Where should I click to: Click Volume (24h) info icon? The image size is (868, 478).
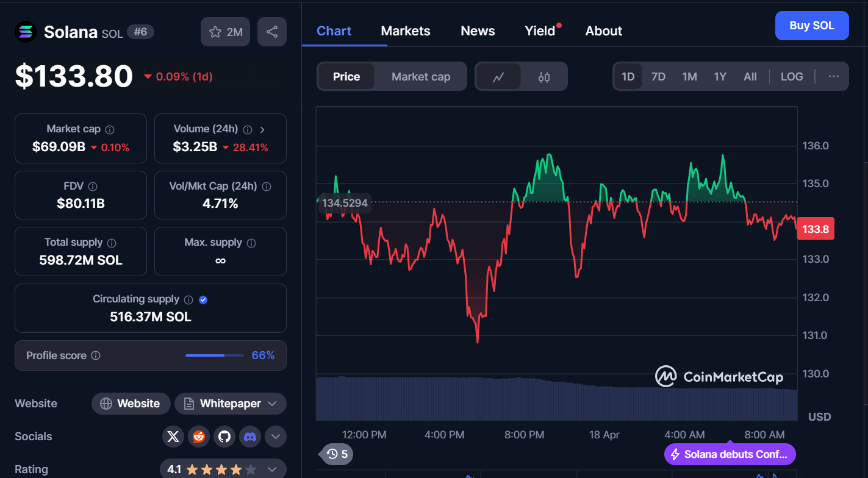(x=248, y=129)
